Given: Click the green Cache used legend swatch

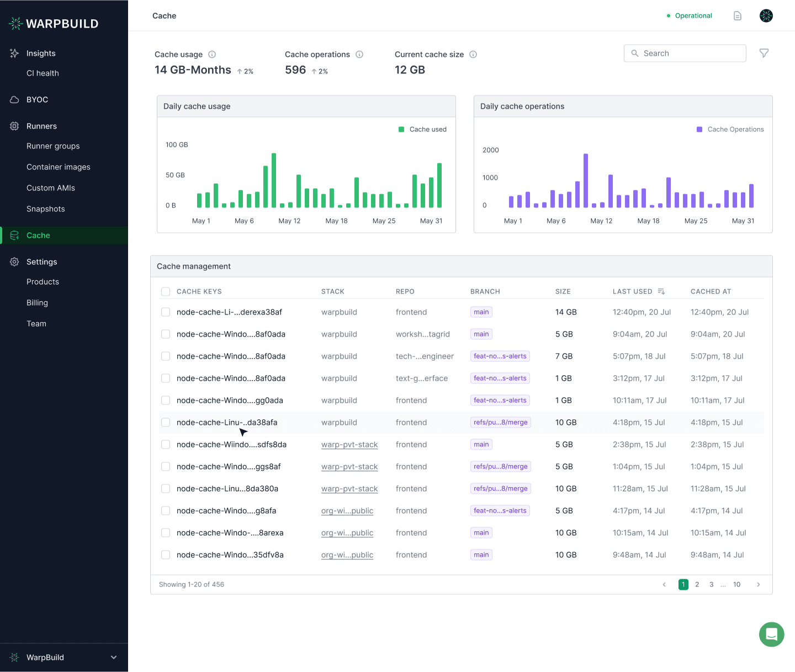Looking at the screenshot, I should 401,130.
